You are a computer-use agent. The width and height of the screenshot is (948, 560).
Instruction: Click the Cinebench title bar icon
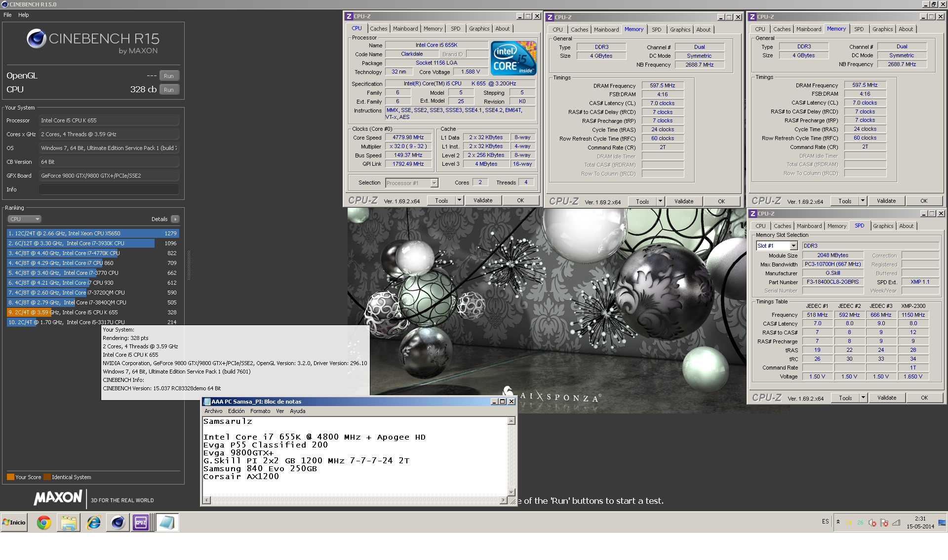(x=5, y=4)
